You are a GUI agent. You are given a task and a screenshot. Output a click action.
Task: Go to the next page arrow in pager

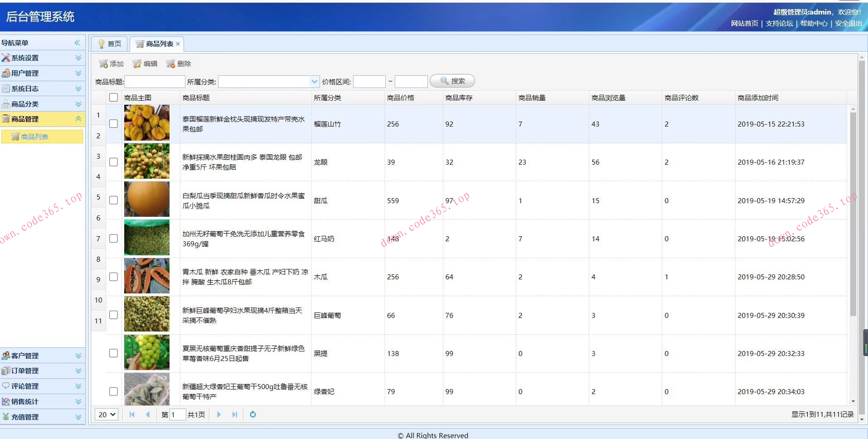219,415
